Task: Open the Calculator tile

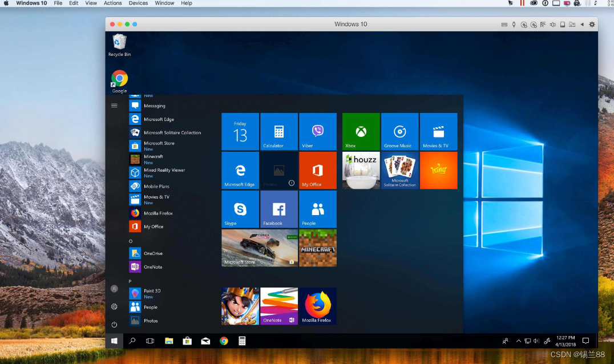Action: (x=279, y=132)
